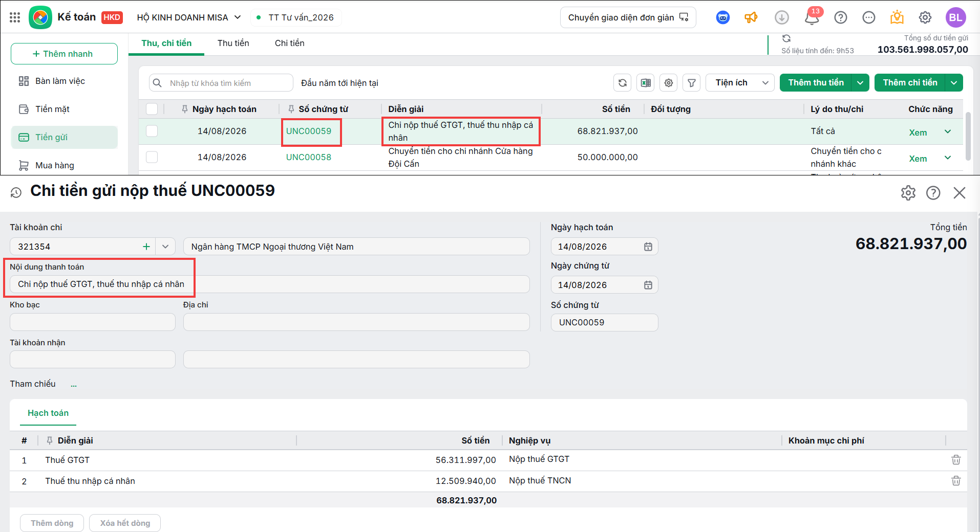Screen dimensions: 980x532
Task: Open the apps grid launcher
Action: [15, 17]
